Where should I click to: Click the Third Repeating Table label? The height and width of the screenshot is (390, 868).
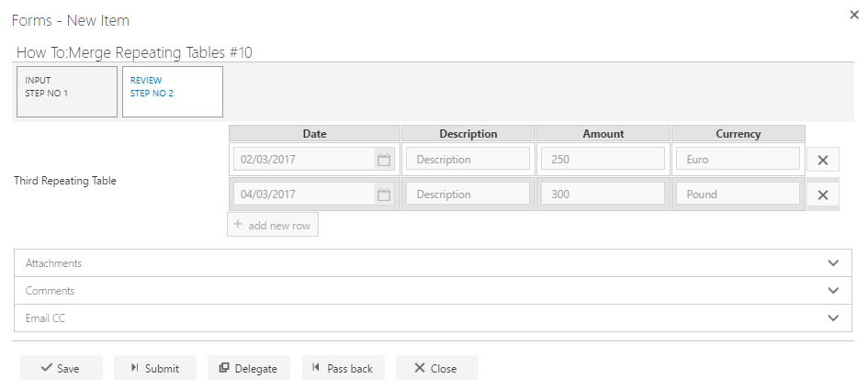(65, 181)
